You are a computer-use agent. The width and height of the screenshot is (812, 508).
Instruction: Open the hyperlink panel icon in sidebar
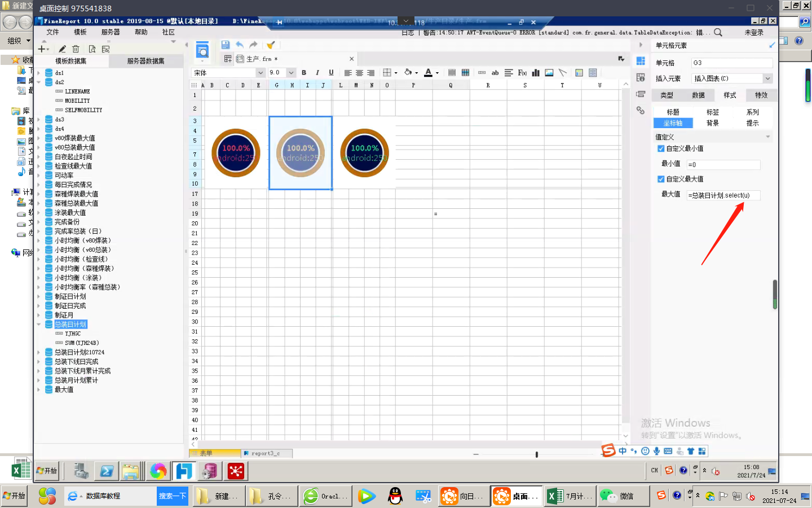pyautogui.click(x=641, y=110)
